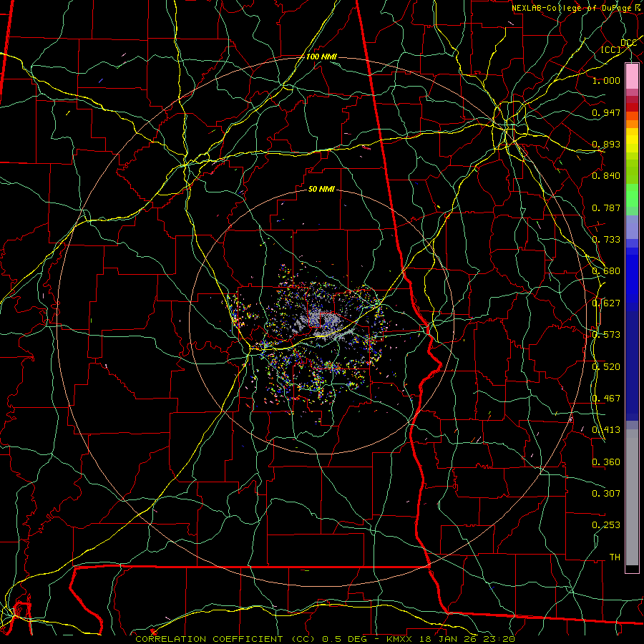Click the 18 JAN 26 23:20 timestamp
The height and width of the screenshot is (644, 644).
(467, 639)
